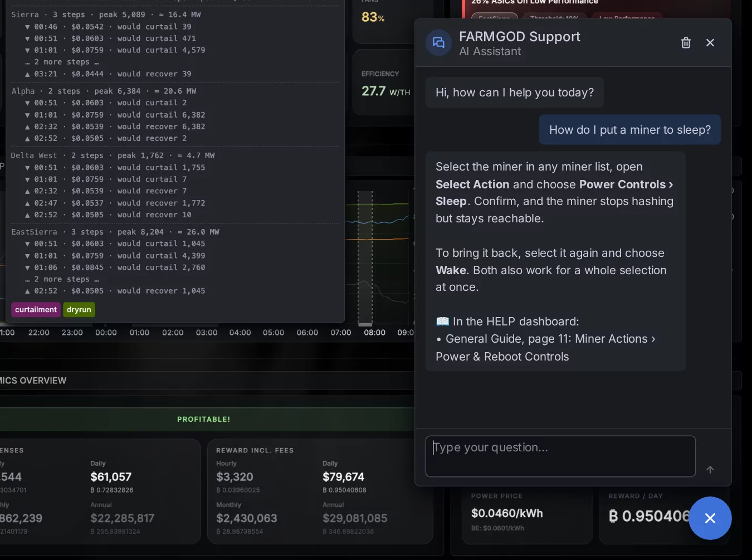Select the Alpha 01:01 would curtail 6,382 row

click(x=115, y=115)
